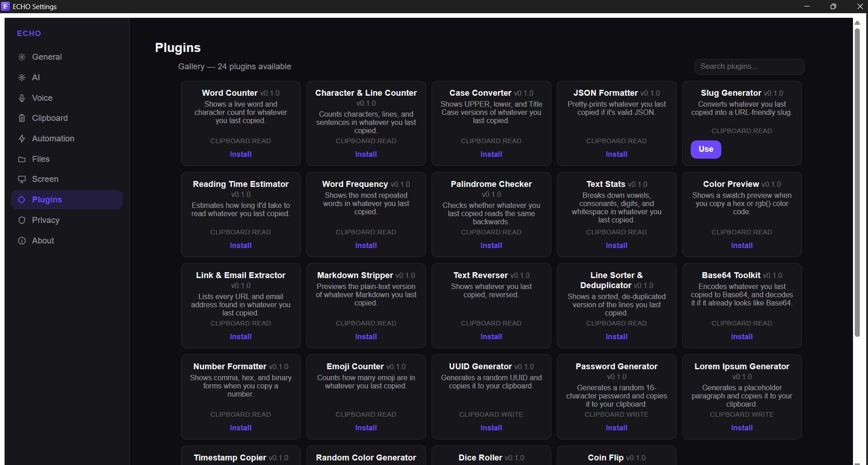Screen dimensions: 868x465
Task: Click the vertical scrollbar thumb
Action: (857, 182)
